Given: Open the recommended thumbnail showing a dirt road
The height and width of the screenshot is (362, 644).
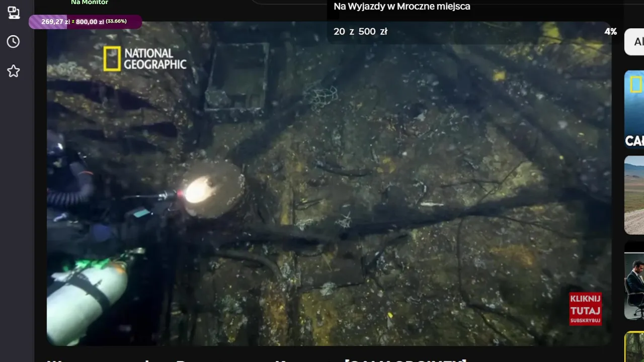Looking at the screenshot, I should click(x=634, y=195).
